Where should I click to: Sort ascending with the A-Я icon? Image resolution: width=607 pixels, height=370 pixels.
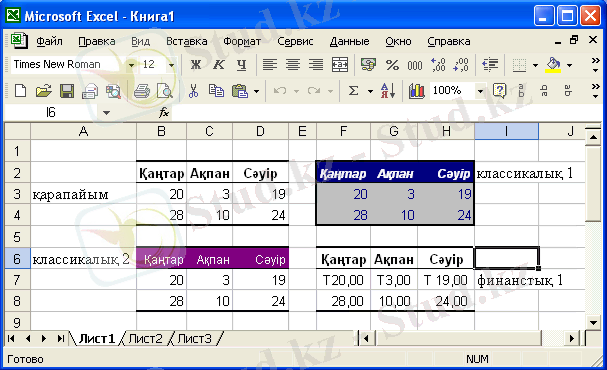(x=388, y=91)
